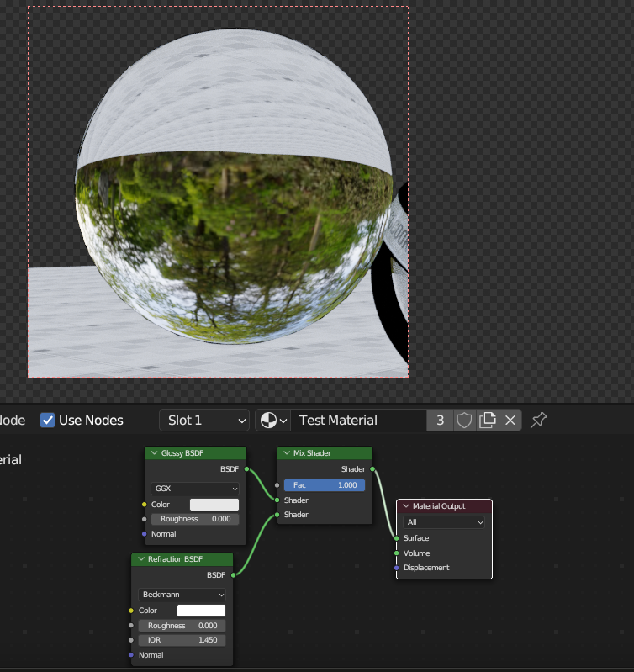
Task: Click the Mix Shader Fac slider
Action: pos(324,485)
